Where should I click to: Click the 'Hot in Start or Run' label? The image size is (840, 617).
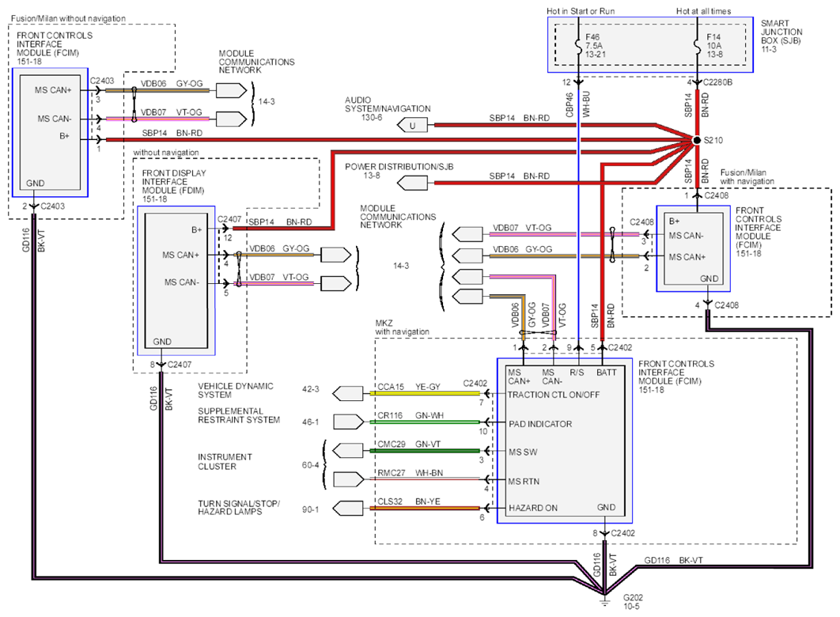point(581,11)
